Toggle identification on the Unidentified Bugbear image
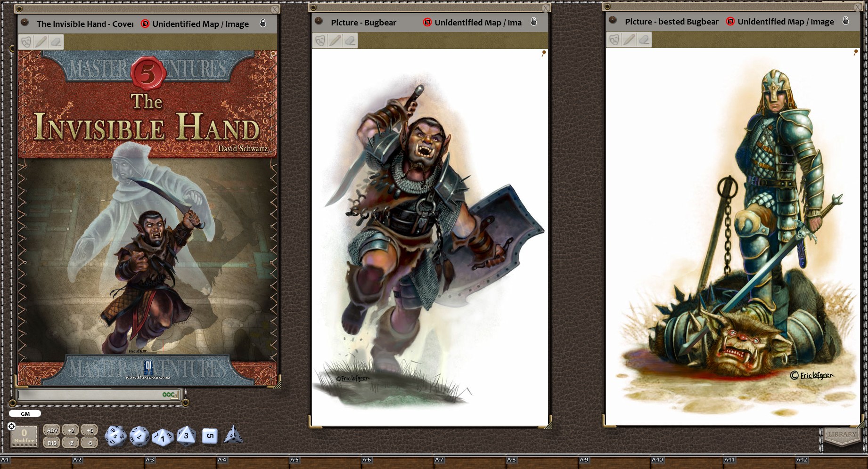This screenshot has height=469, width=868. click(x=428, y=22)
